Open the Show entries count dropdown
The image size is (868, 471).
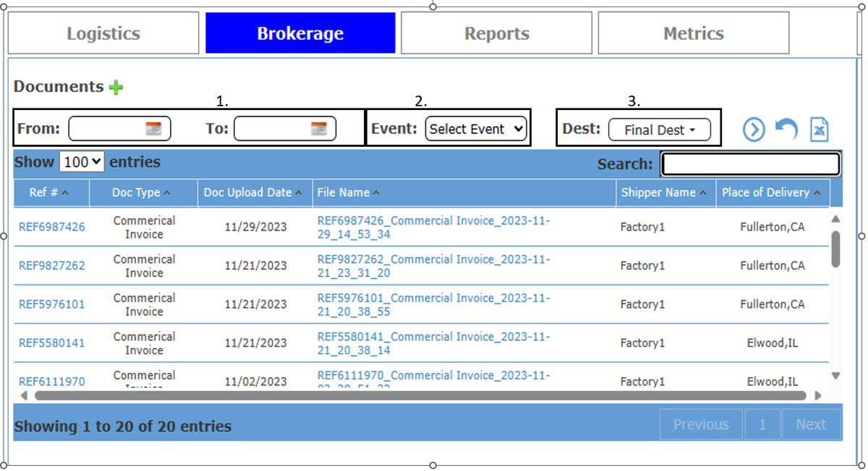point(82,162)
